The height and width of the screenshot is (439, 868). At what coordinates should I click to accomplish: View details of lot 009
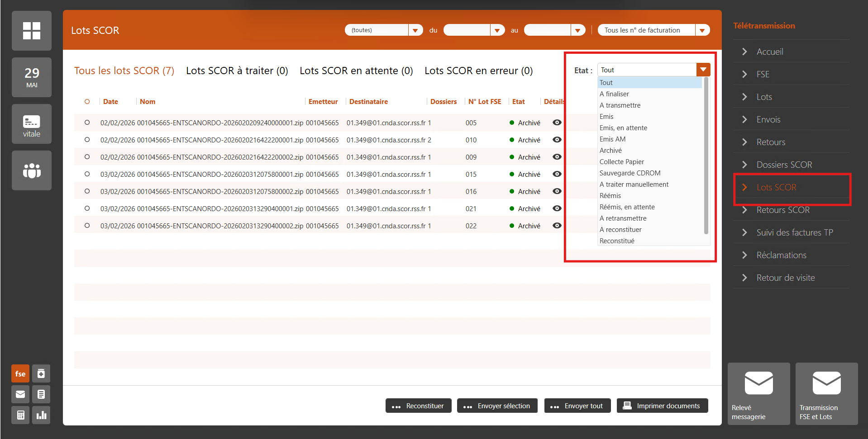pyautogui.click(x=557, y=157)
